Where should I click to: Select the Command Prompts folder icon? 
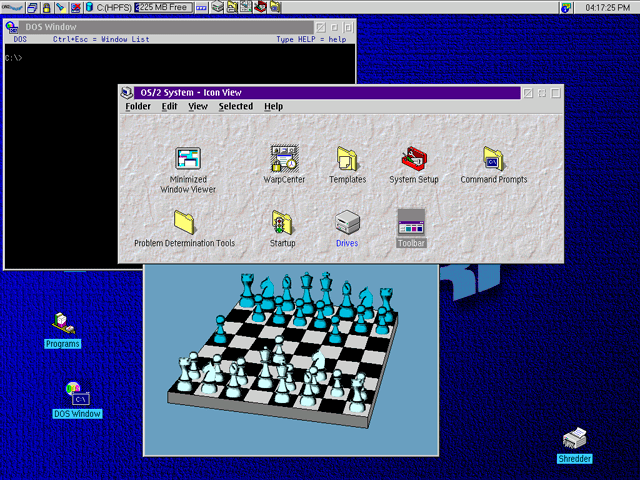tap(494, 158)
